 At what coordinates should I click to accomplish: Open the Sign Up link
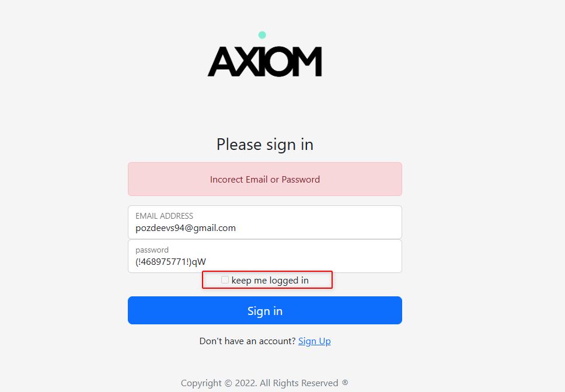tap(314, 341)
